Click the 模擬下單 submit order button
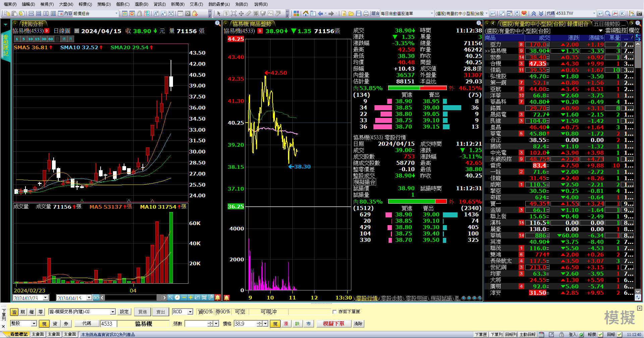Screen dimensions: 644x338 333,324
